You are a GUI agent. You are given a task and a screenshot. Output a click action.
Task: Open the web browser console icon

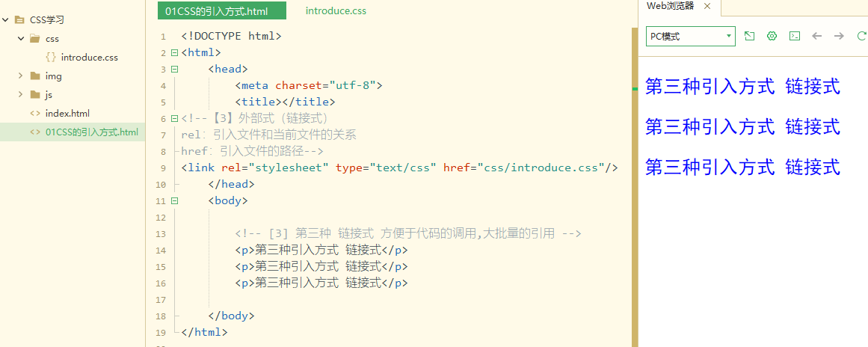point(795,36)
